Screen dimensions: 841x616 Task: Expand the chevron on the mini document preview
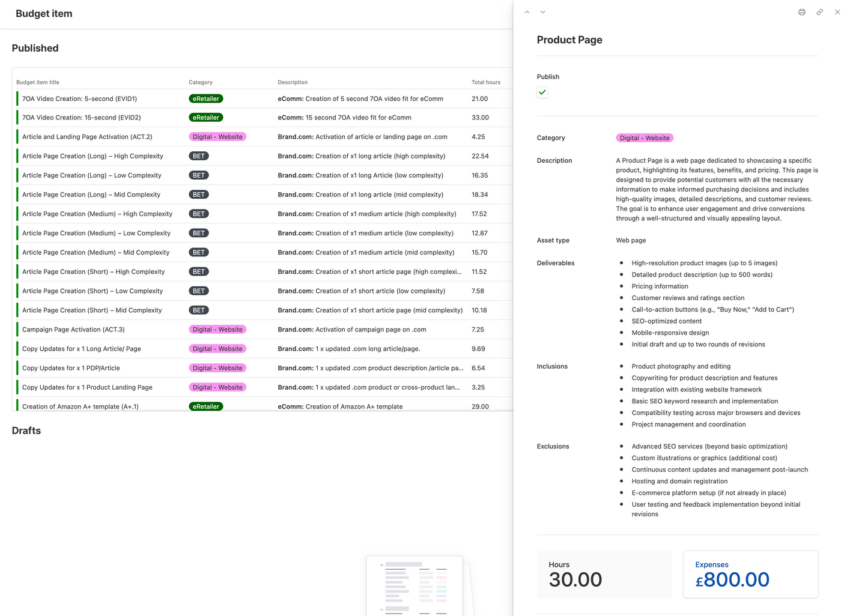point(381,565)
